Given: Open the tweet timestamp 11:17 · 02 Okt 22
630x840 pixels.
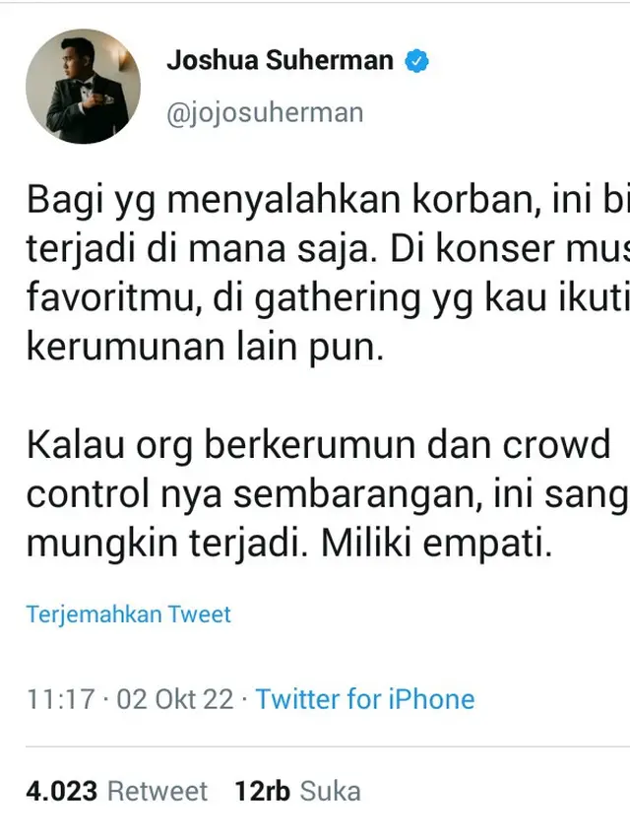Looking at the screenshot, I should [x=128, y=699].
